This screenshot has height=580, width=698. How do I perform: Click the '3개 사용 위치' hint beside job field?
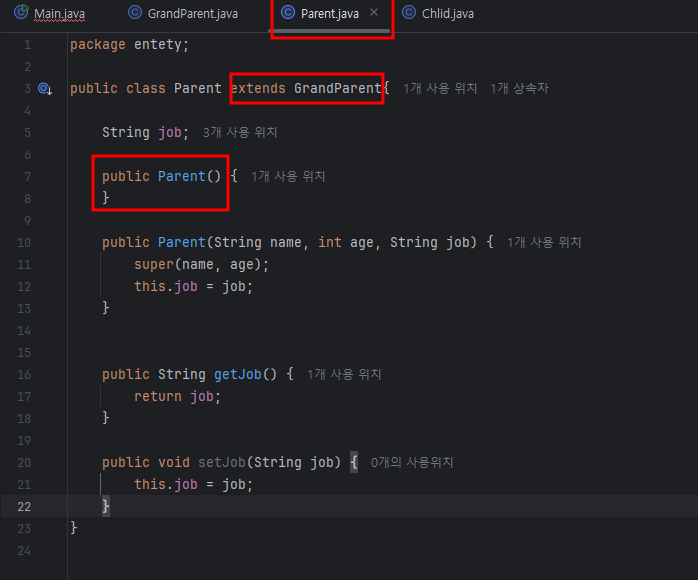(x=240, y=133)
